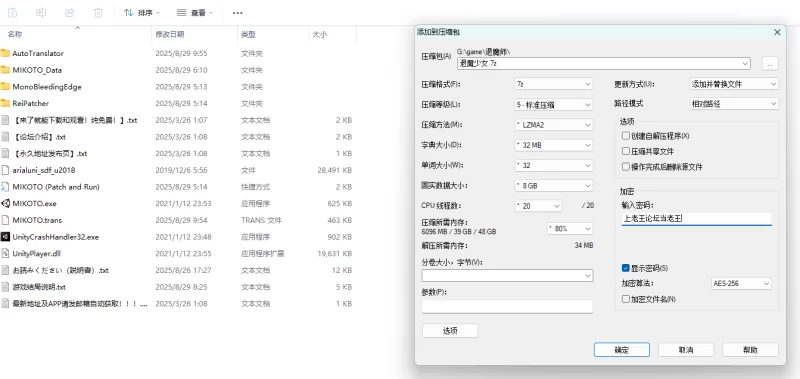This screenshot has width=800, height=379.
Task: Open the 固实数据大小 8 GB dropdown
Action: click(554, 186)
